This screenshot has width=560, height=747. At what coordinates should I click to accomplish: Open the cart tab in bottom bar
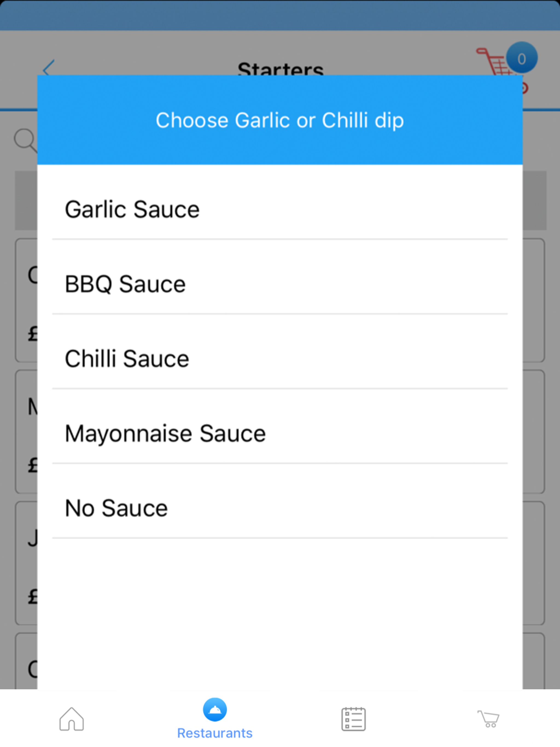(488, 719)
